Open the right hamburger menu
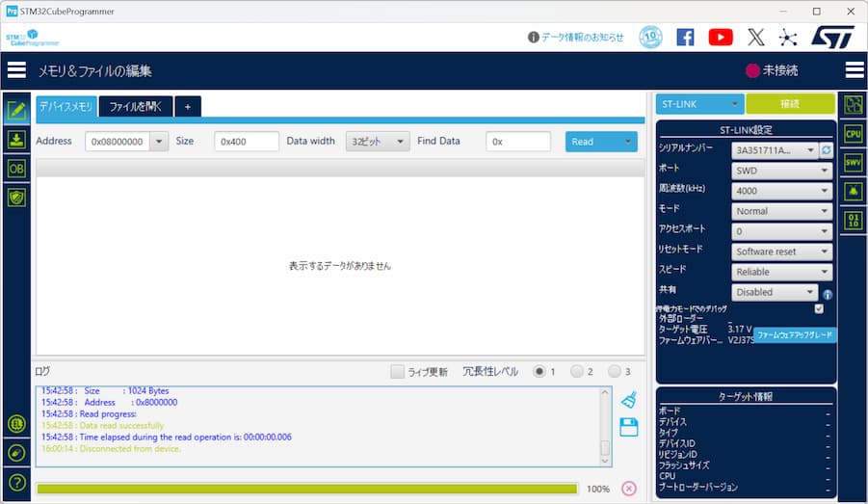The image size is (868, 504). point(855,70)
